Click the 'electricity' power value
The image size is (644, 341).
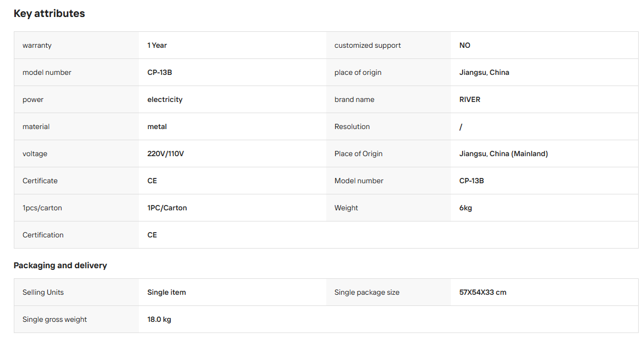165,99
